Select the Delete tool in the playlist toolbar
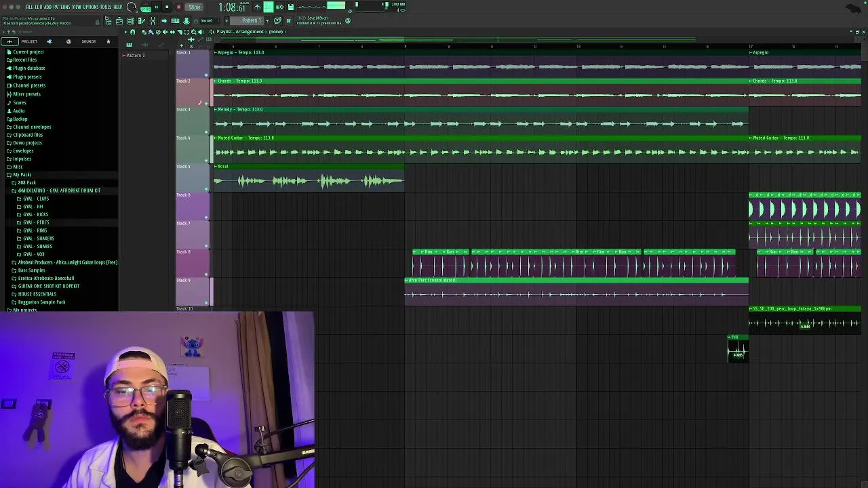 (158, 32)
